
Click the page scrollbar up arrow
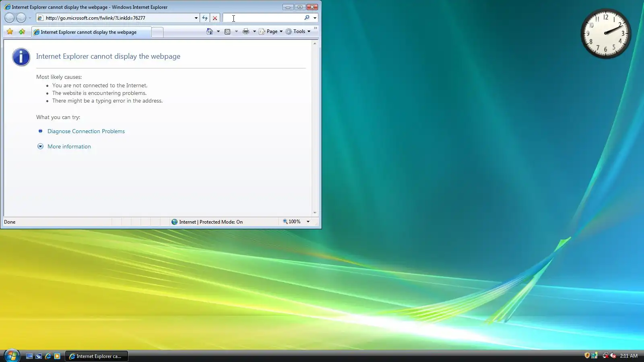tap(315, 43)
